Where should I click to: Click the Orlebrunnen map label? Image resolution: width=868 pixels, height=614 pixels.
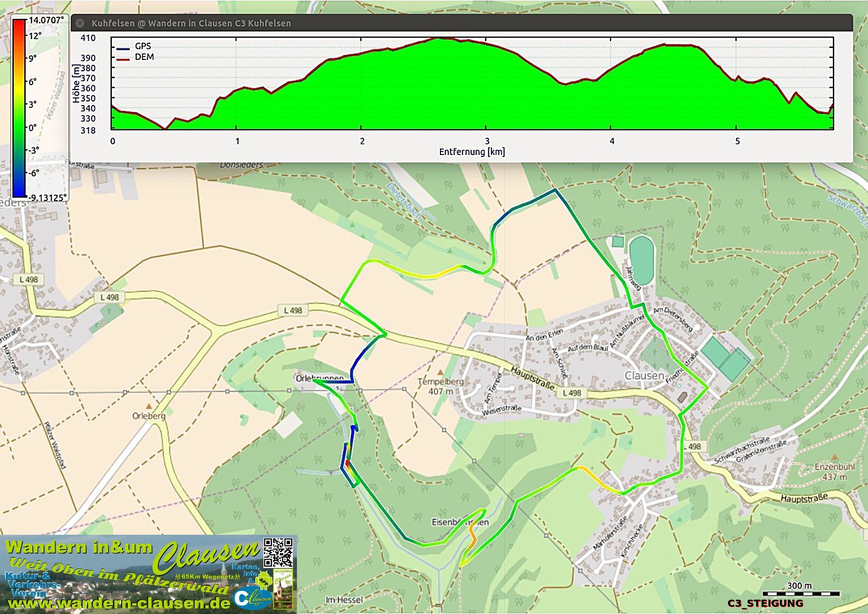pos(319,378)
